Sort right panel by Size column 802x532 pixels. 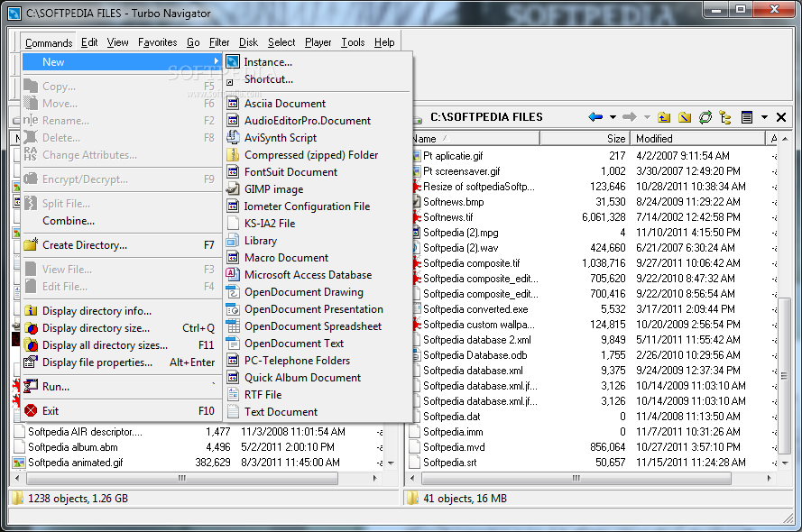tap(584, 139)
